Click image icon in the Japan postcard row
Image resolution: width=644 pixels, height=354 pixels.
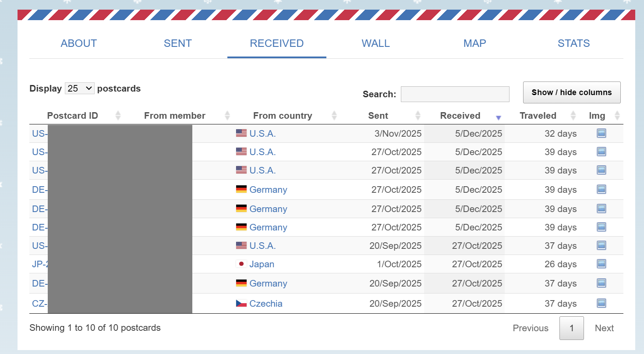click(601, 264)
